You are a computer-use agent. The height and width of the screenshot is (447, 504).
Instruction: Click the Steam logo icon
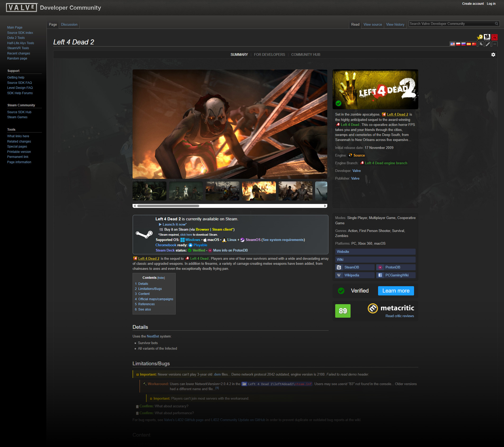(x=144, y=234)
